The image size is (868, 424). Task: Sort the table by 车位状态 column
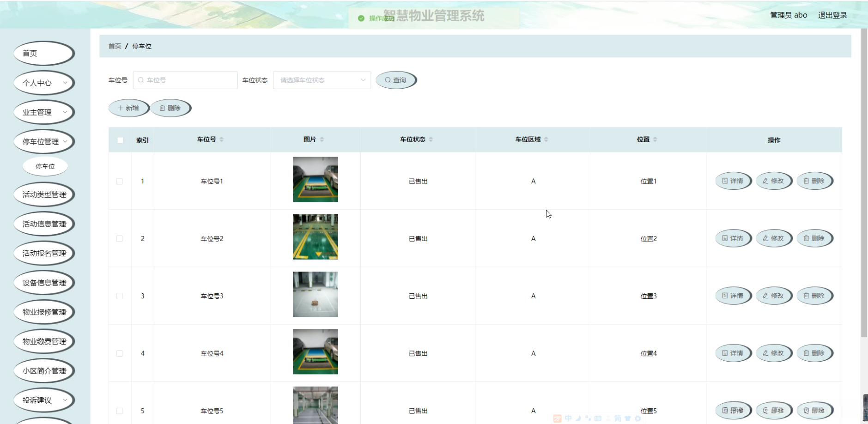(x=431, y=139)
